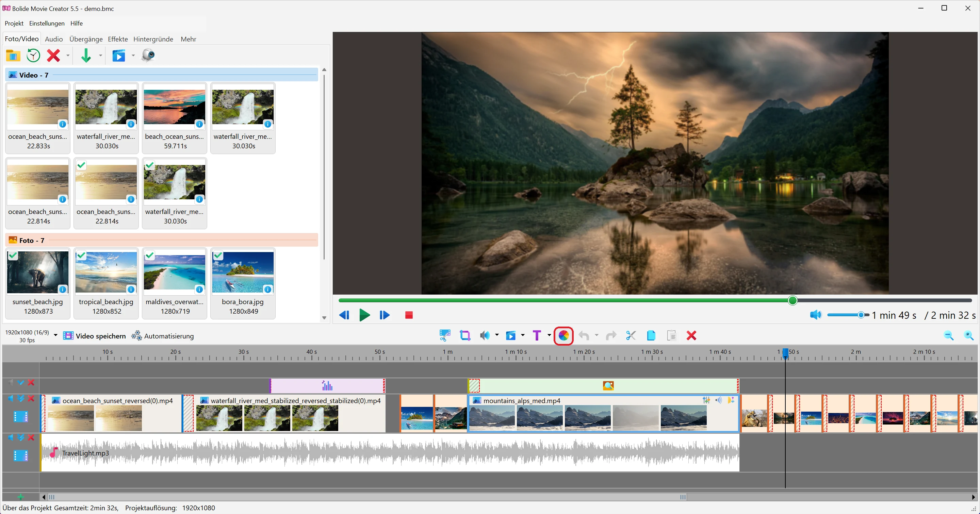The height and width of the screenshot is (514, 980).
Task: Open dropdown beside green download arrow
Action: tap(100, 55)
